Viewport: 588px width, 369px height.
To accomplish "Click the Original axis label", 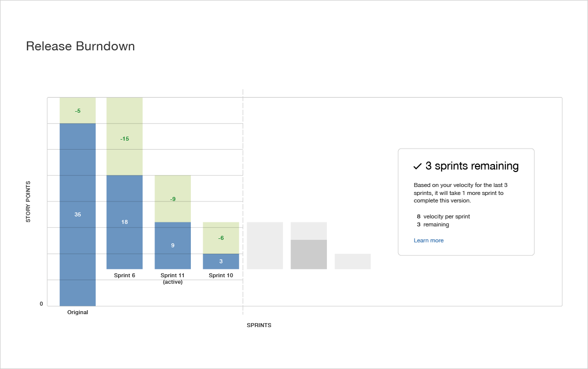I will point(78,312).
